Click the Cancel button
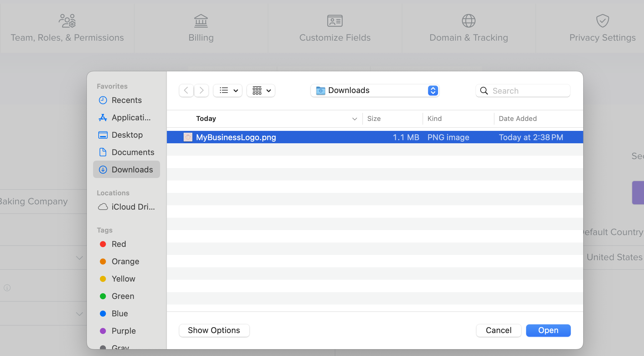 [499, 331]
